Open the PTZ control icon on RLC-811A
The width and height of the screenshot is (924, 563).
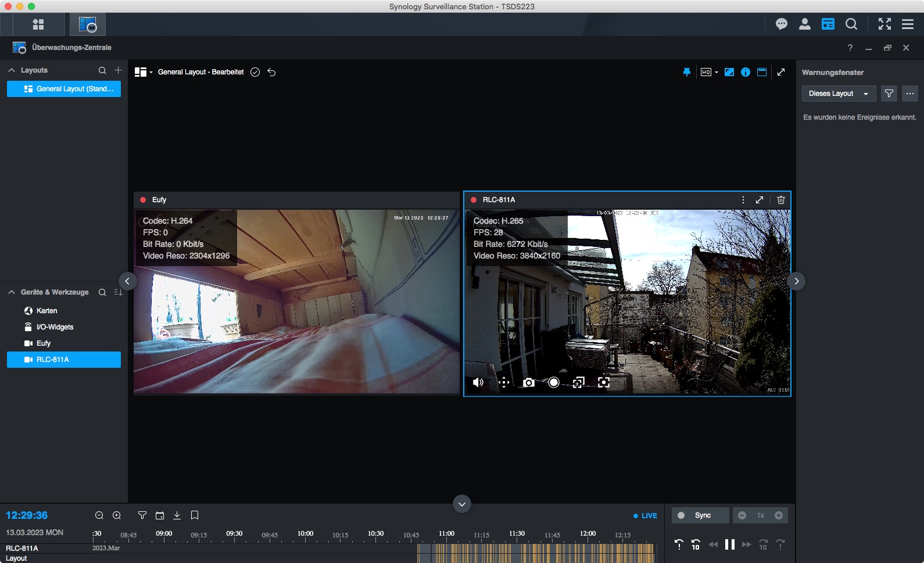(x=504, y=382)
